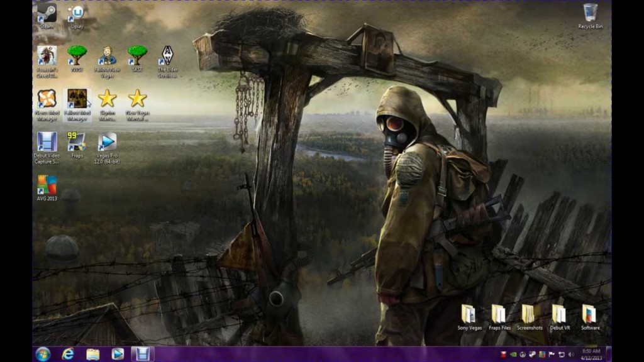Select the Software folder
This screenshot has height=362, width=644.
coord(590,317)
